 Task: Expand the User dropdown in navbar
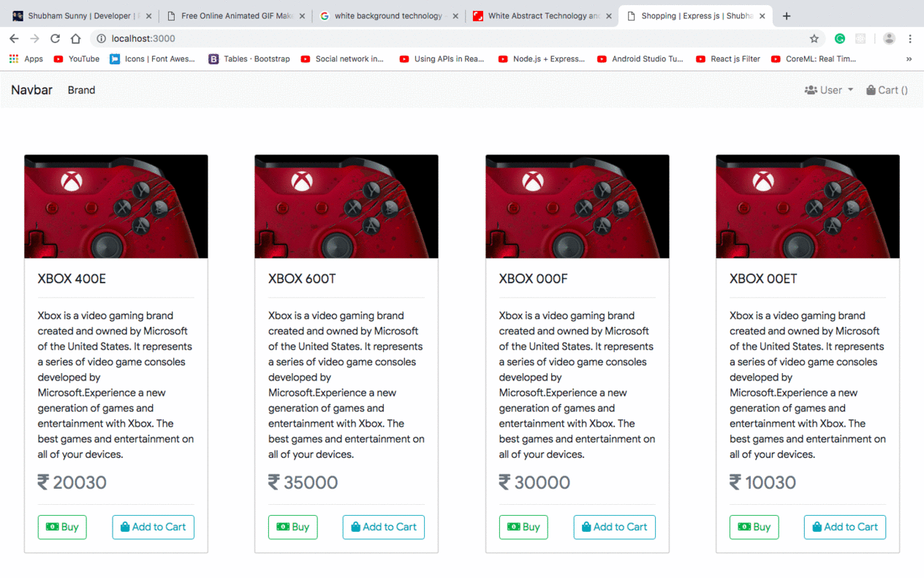click(x=828, y=90)
